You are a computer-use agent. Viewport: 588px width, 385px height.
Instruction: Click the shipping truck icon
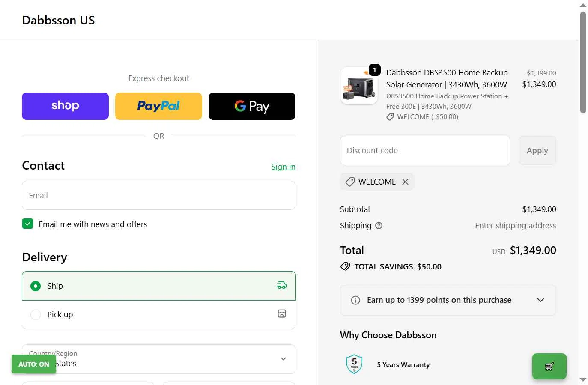pos(282,285)
